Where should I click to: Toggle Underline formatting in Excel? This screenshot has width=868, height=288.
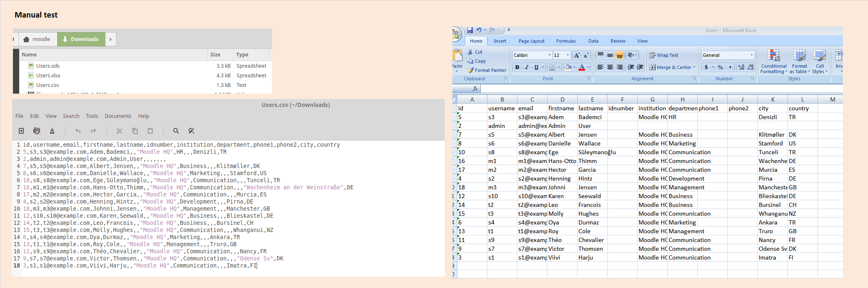[536, 67]
